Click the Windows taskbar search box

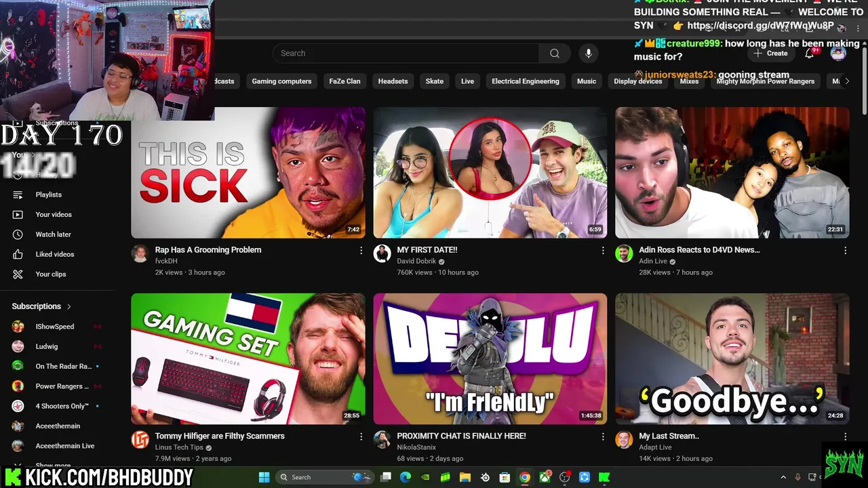coord(323,477)
